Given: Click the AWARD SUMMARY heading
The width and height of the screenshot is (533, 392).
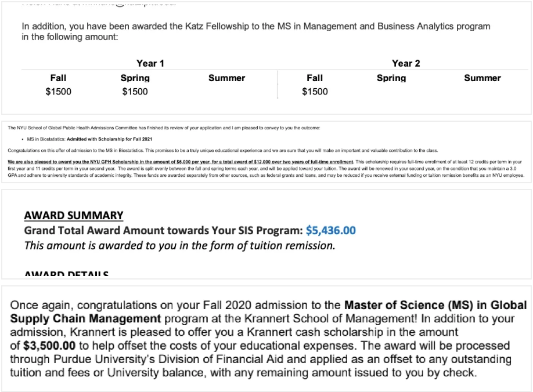Looking at the screenshot, I should 74,216.
